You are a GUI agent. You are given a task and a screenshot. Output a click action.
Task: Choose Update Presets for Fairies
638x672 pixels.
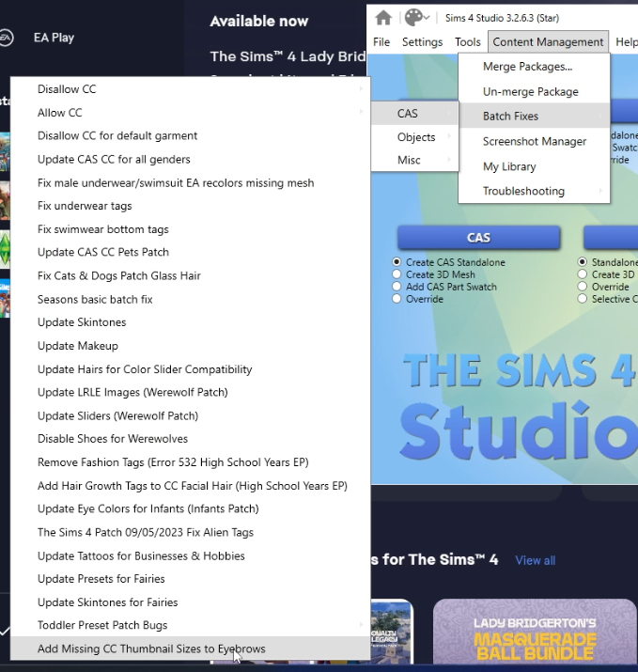point(190,579)
